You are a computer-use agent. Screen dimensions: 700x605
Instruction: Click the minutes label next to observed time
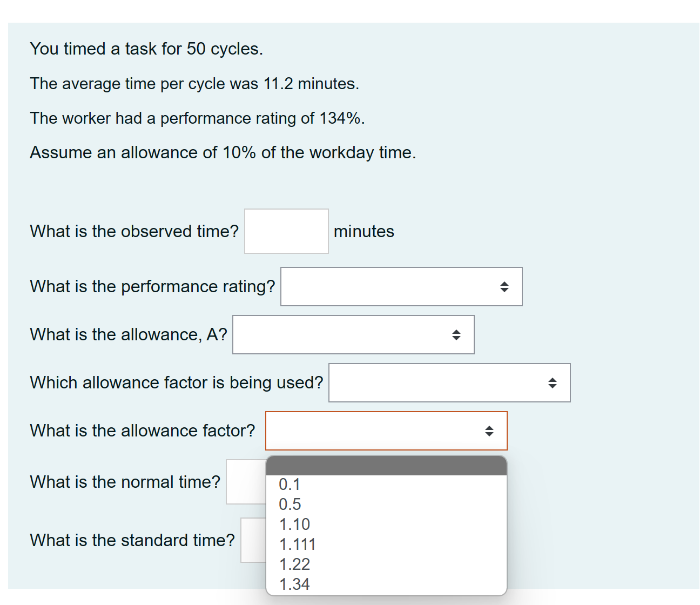tap(364, 231)
